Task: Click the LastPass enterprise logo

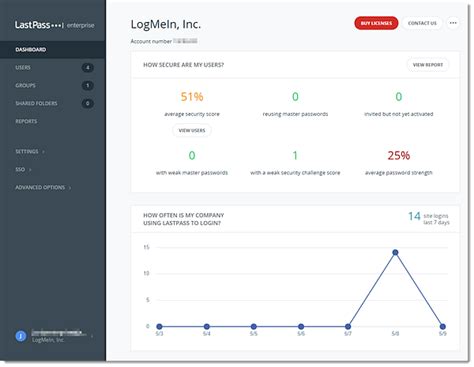Action: pyautogui.click(x=54, y=25)
